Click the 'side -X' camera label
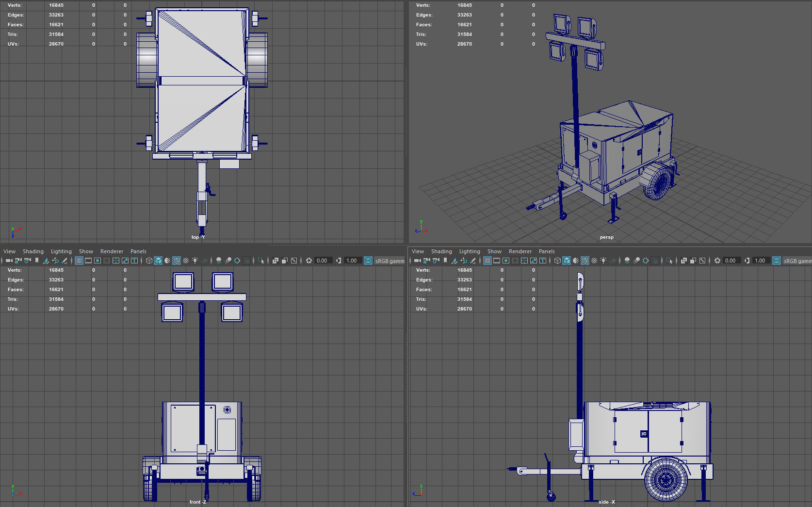Screen dimensions: 812x507 tap(606, 502)
